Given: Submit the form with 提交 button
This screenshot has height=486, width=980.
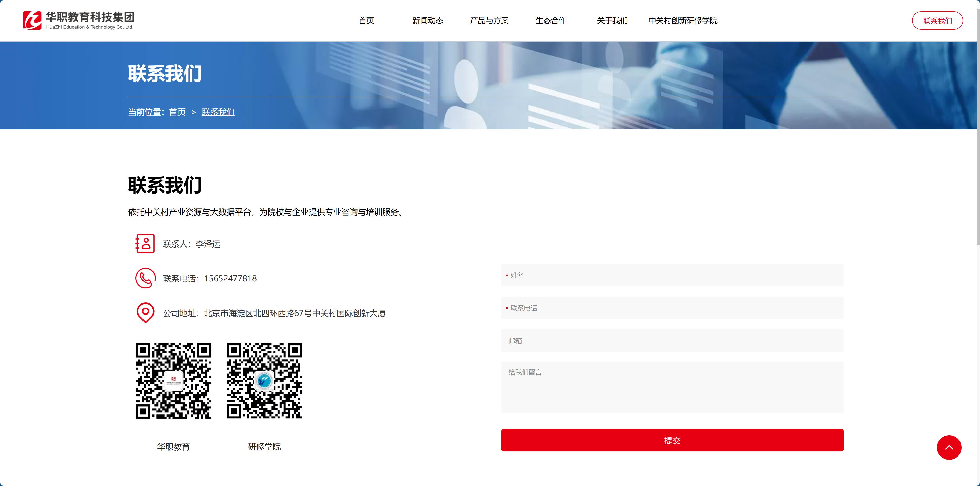Looking at the screenshot, I should click(672, 440).
